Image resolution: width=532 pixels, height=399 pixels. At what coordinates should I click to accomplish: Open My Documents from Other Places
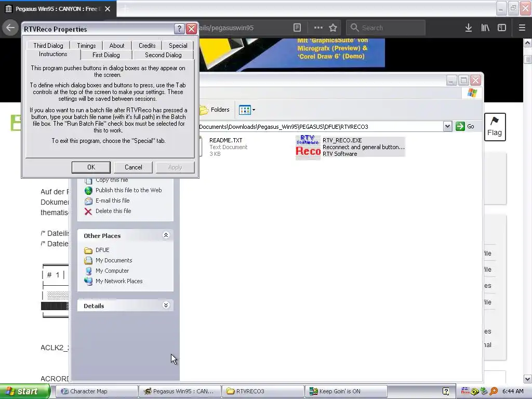coord(114,260)
